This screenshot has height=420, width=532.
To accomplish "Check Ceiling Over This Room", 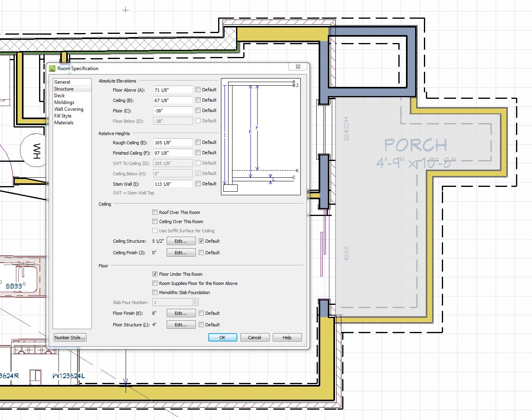I will pyautogui.click(x=155, y=222).
